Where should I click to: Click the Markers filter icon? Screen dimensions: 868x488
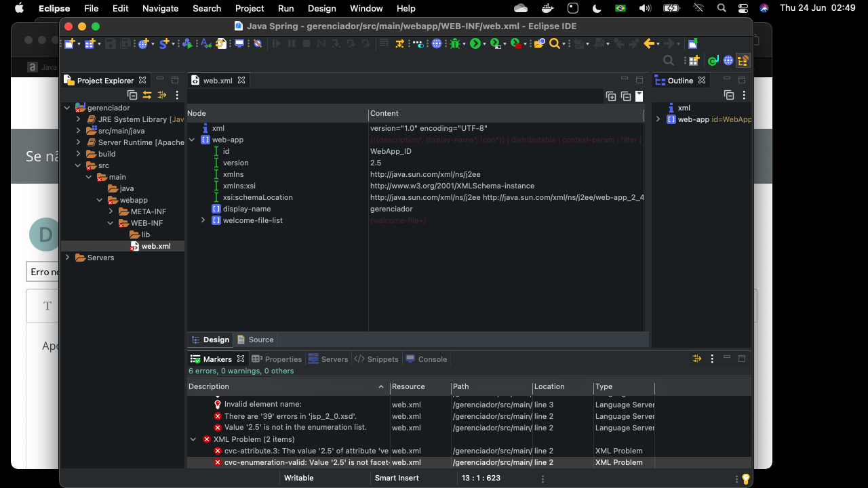point(696,359)
